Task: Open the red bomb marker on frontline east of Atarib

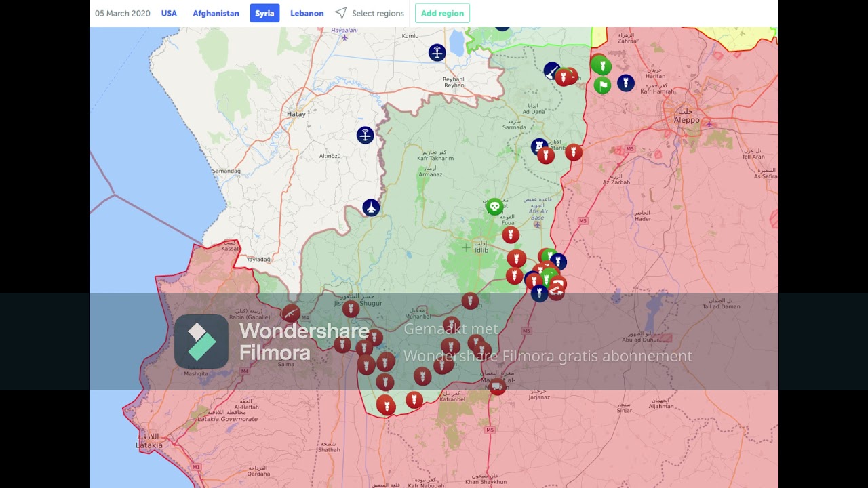Action: [x=574, y=152]
